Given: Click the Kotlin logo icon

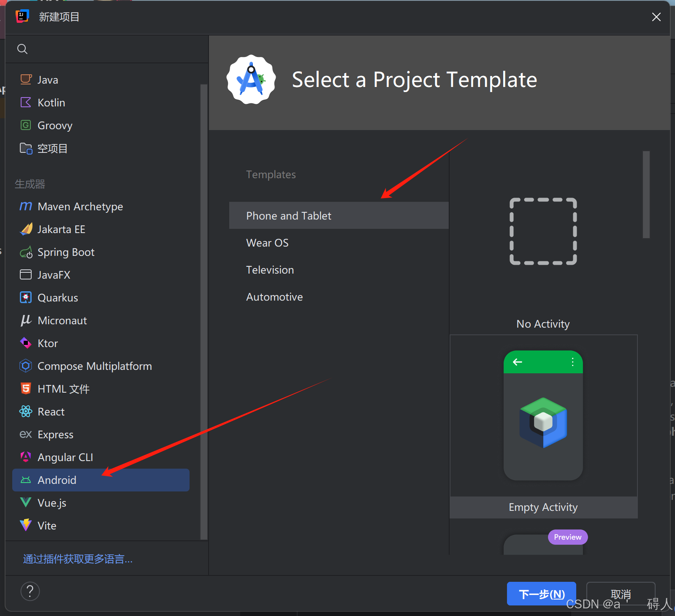Looking at the screenshot, I should [26, 102].
